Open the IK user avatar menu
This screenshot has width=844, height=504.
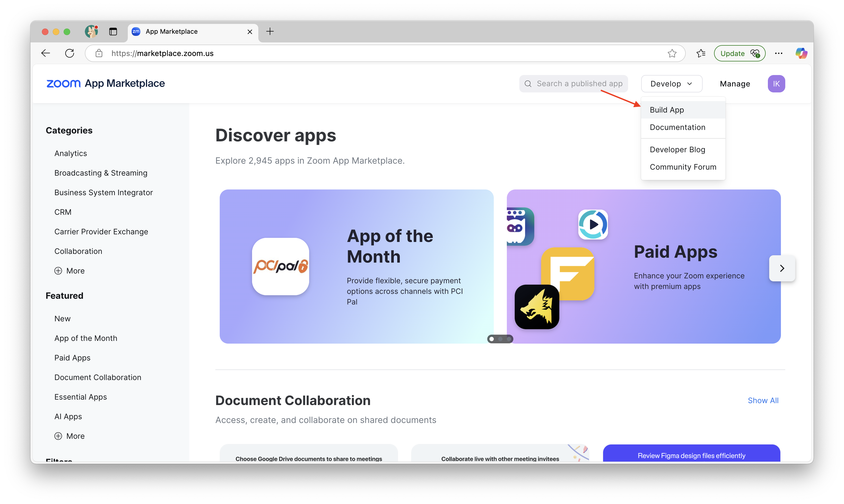click(776, 83)
